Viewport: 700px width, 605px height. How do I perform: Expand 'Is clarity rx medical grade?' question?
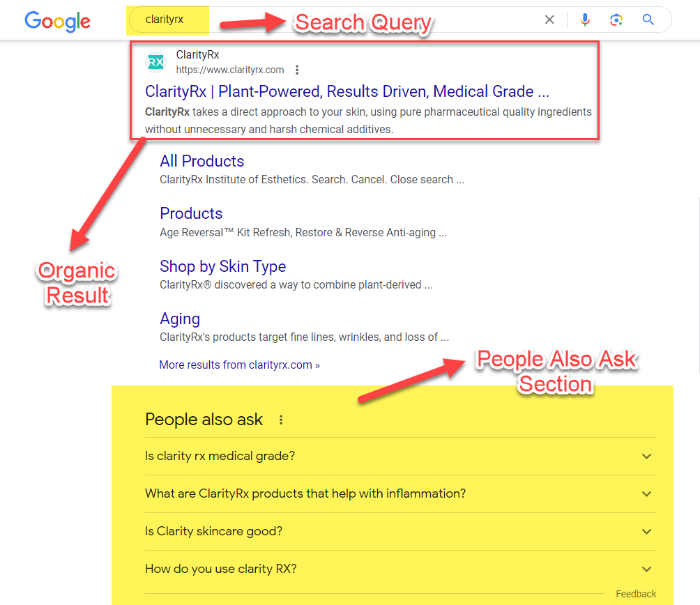[400, 456]
